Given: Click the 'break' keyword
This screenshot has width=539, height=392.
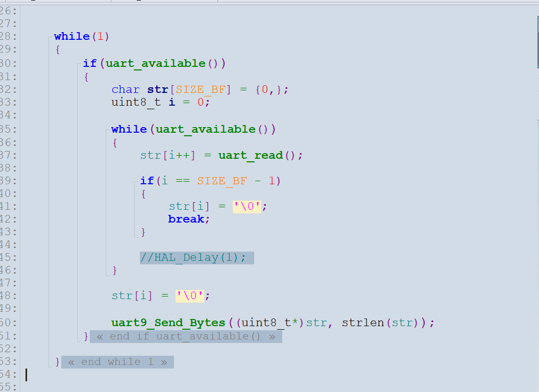Looking at the screenshot, I should [x=186, y=219].
